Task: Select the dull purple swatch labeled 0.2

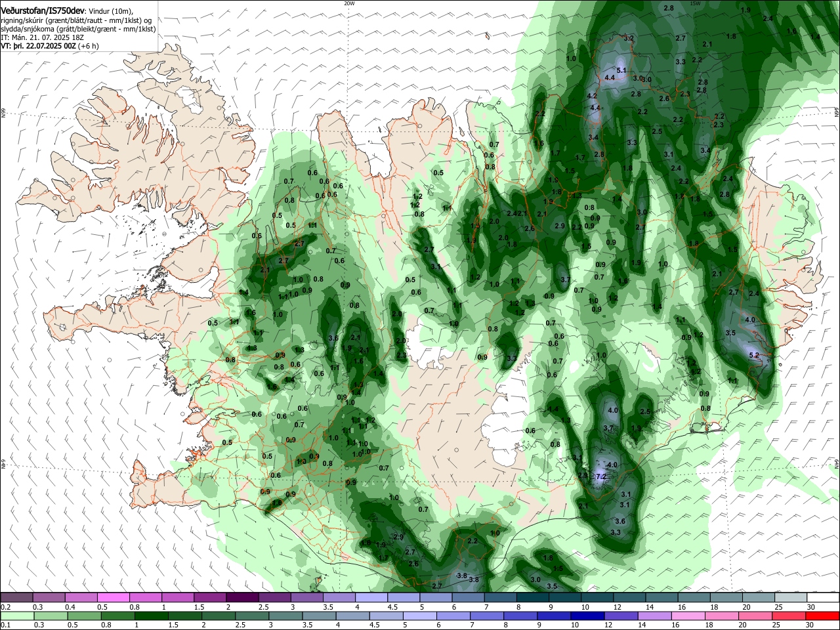Action: [16, 598]
